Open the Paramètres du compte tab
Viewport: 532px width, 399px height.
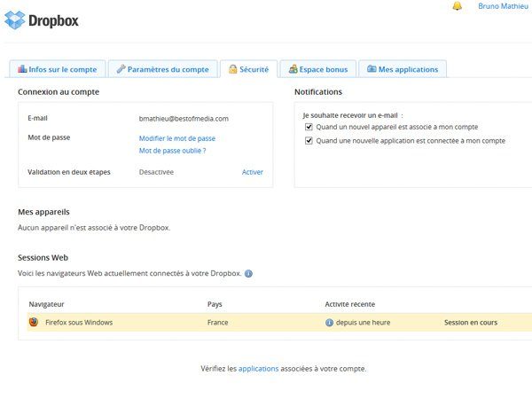point(163,69)
